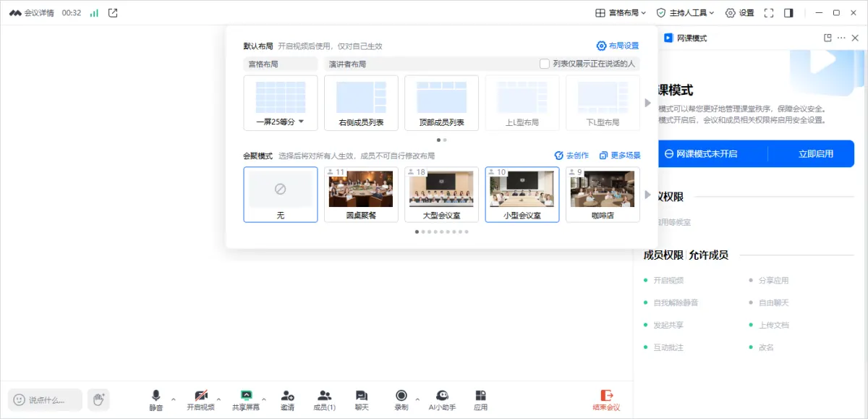Open 布局设置 layout settings

tap(618, 46)
